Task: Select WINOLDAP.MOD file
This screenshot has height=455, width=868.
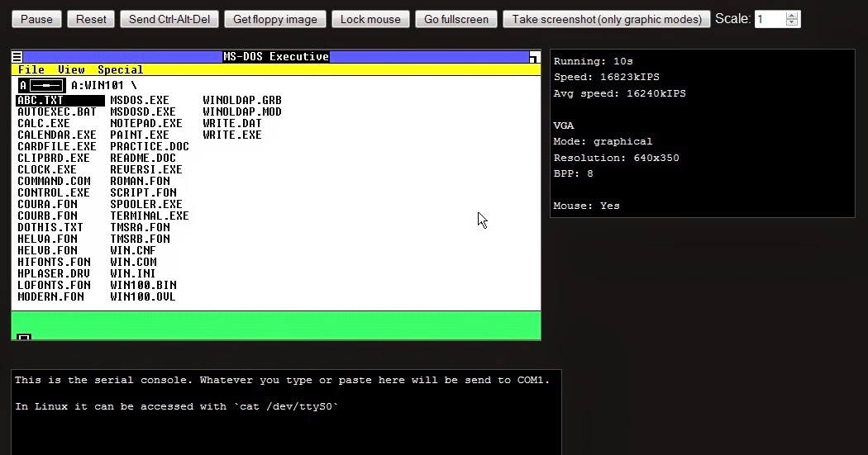Action: coord(242,111)
